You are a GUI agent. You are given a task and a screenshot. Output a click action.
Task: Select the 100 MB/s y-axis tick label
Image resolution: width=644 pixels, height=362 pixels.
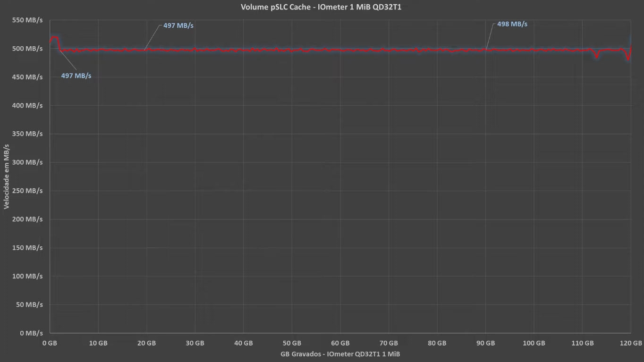[27, 276]
